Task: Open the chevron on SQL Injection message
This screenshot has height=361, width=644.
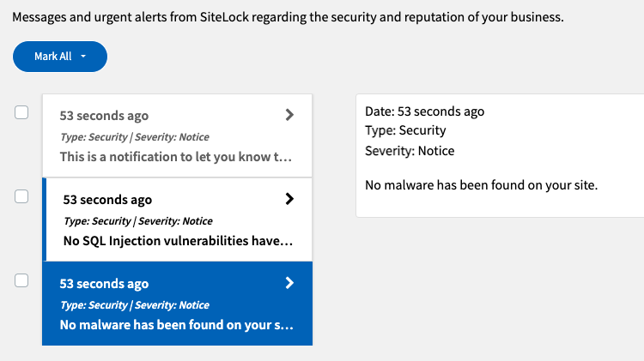Action: 289,199
